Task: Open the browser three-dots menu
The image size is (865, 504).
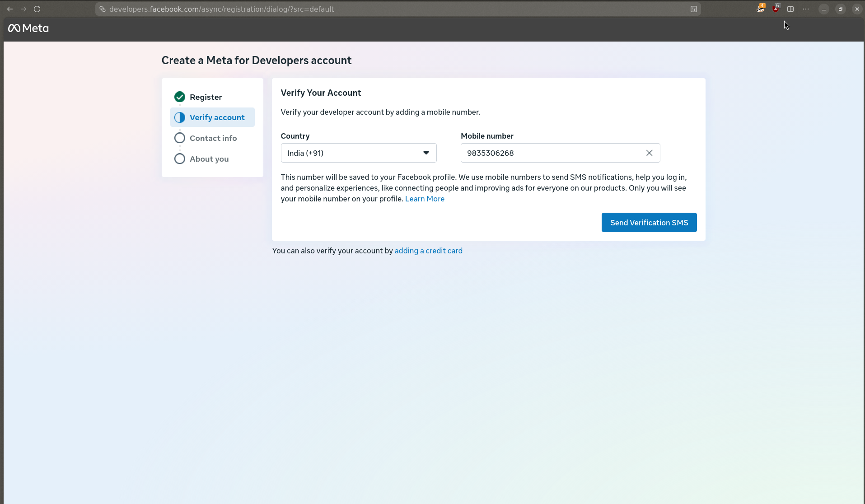Action: pyautogui.click(x=806, y=9)
